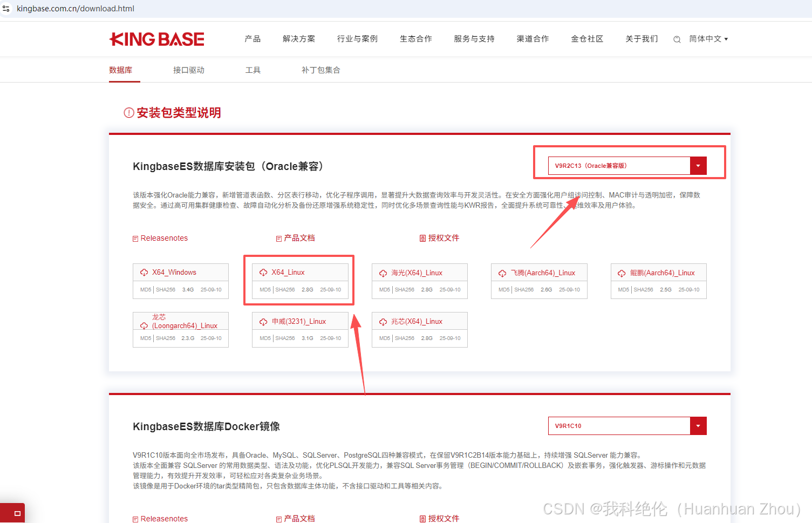Open the 安装包类型说明 link
This screenshot has width=812, height=523.
[179, 113]
